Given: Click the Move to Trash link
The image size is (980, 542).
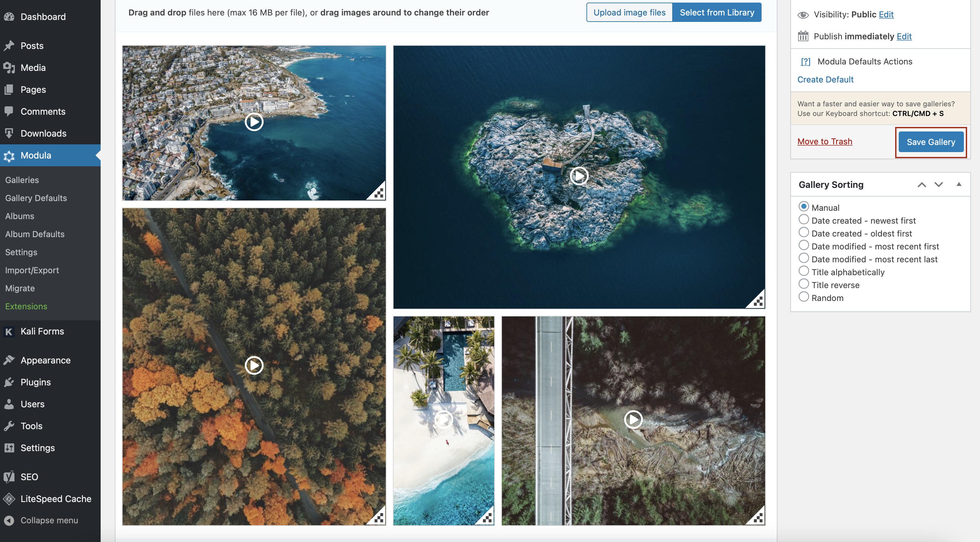Looking at the screenshot, I should pyautogui.click(x=825, y=141).
